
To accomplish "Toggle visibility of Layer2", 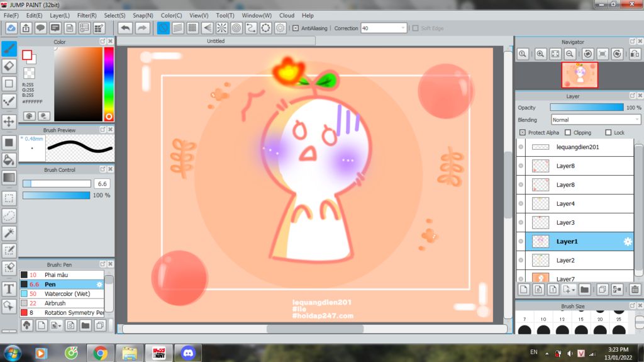I will pyautogui.click(x=521, y=261).
